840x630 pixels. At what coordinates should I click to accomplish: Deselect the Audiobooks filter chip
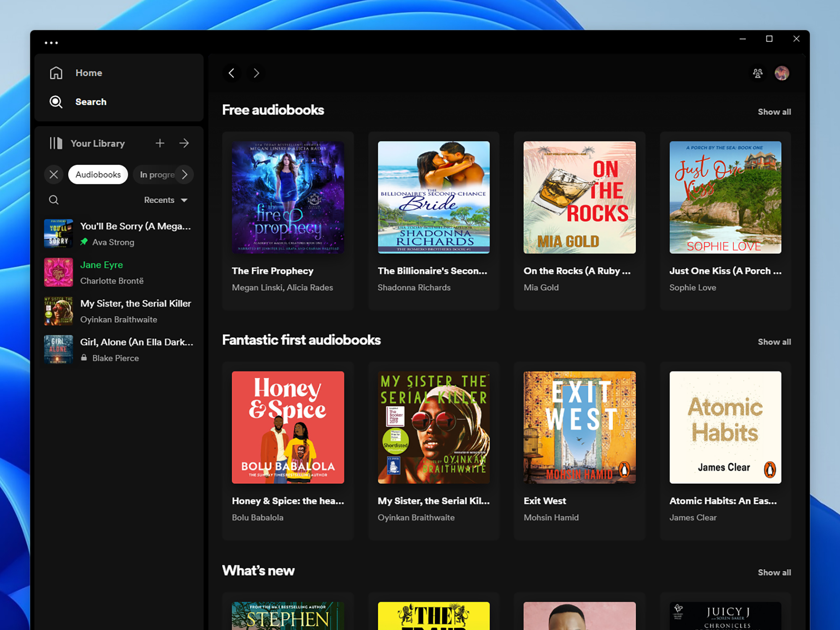click(x=98, y=174)
